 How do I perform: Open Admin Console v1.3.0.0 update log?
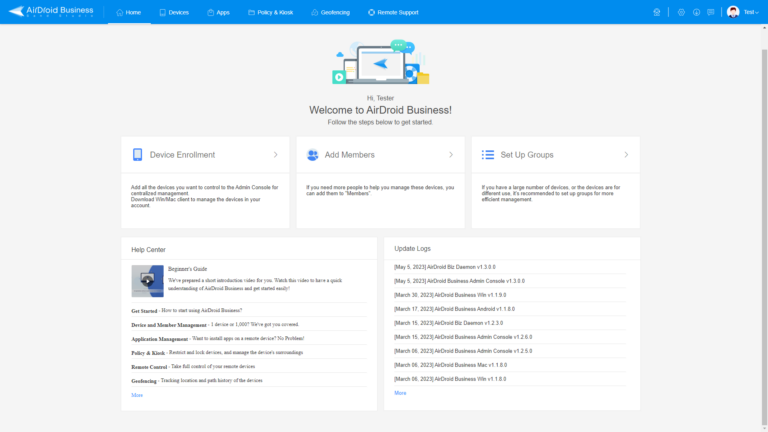(459, 281)
